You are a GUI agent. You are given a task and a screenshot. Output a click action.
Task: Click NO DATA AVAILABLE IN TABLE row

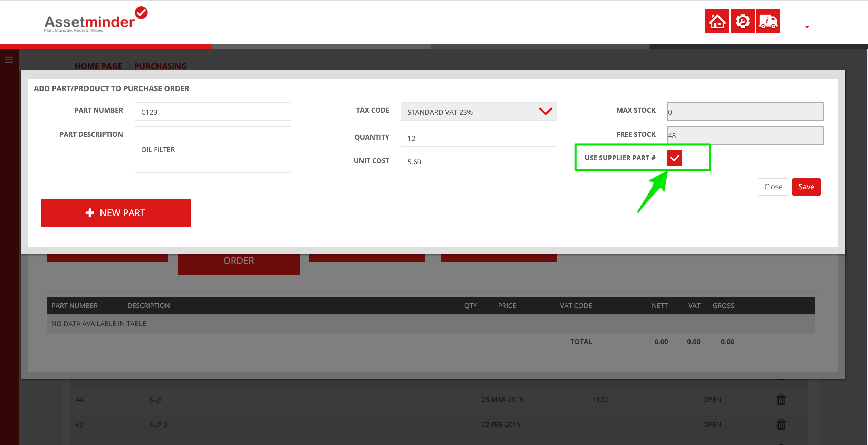pyautogui.click(x=431, y=324)
